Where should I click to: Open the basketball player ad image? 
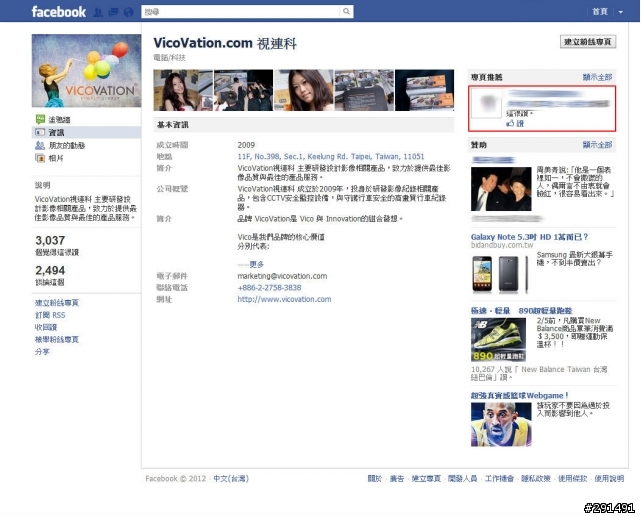pyautogui.click(x=501, y=424)
